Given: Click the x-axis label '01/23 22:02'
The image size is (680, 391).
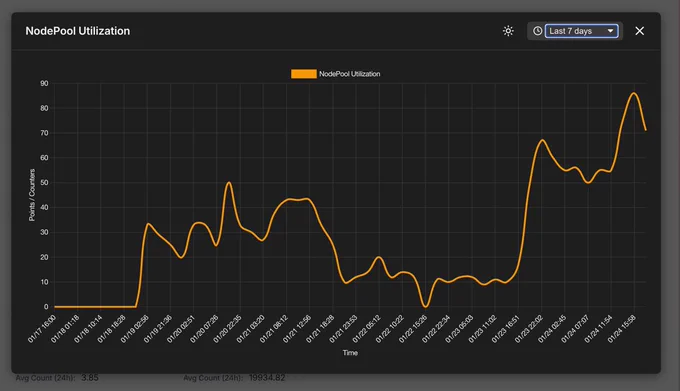Looking at the screenshot, I should pyautogui.click(x=529, y=329).
